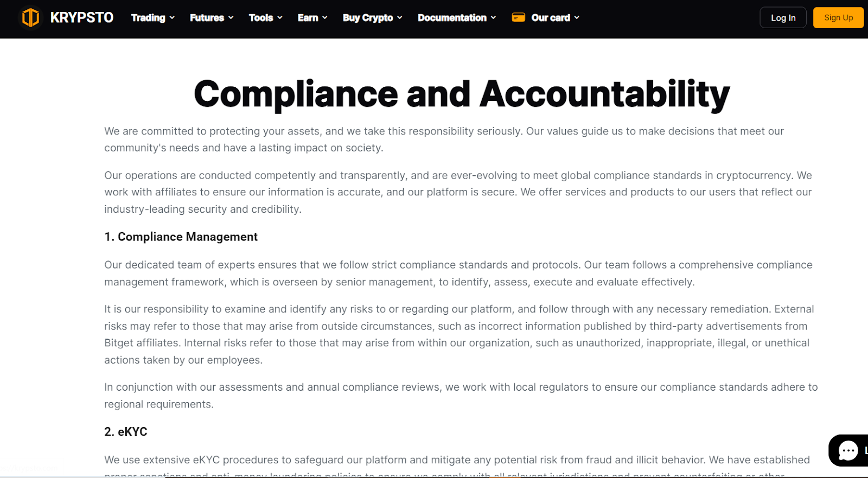Open the Documentation menu label
The height and width of the screenshot is (478, 868).
(451, 18)
